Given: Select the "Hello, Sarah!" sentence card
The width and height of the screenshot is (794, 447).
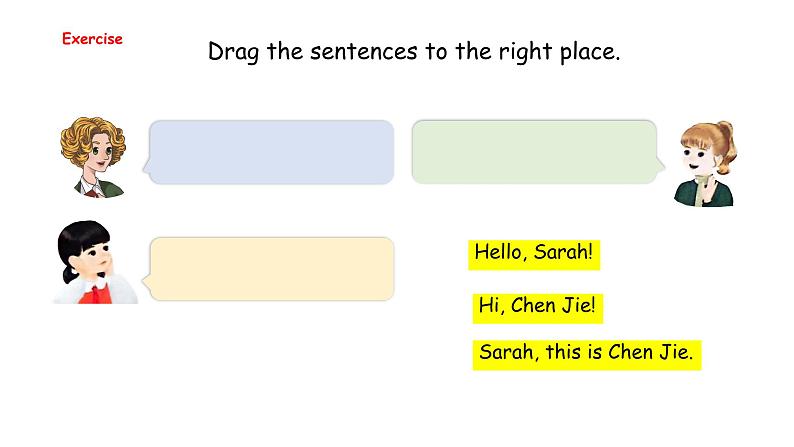Looking at the screenshot, I should coord(534,255).
